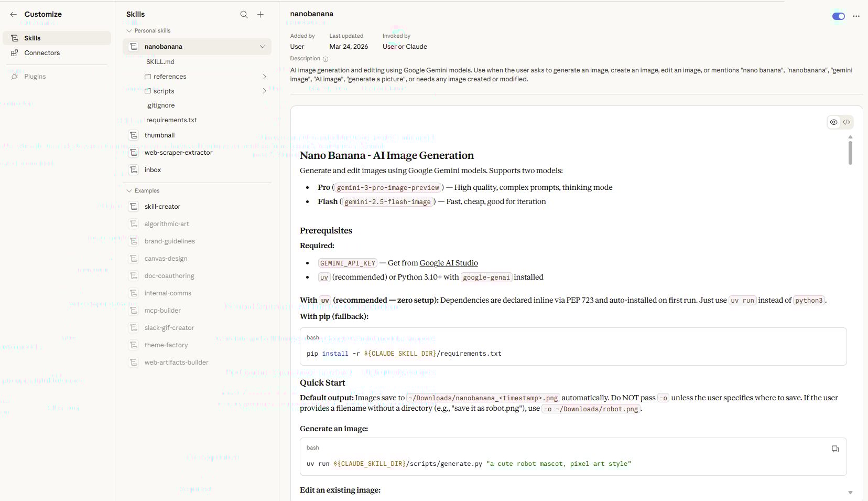Create a new skill with the plus icon
Screen dimensions: 868x501
(x=261, y=14)
